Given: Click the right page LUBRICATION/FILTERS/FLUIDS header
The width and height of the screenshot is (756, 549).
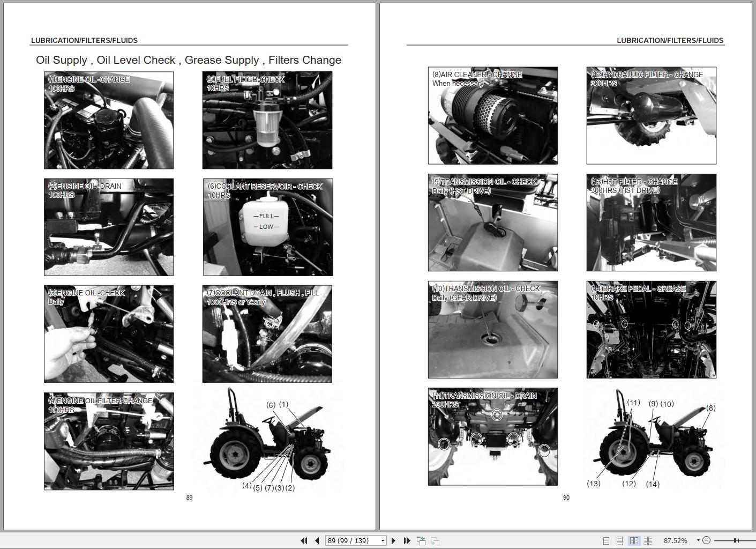Looking at the screenshot, I should 670,40.
